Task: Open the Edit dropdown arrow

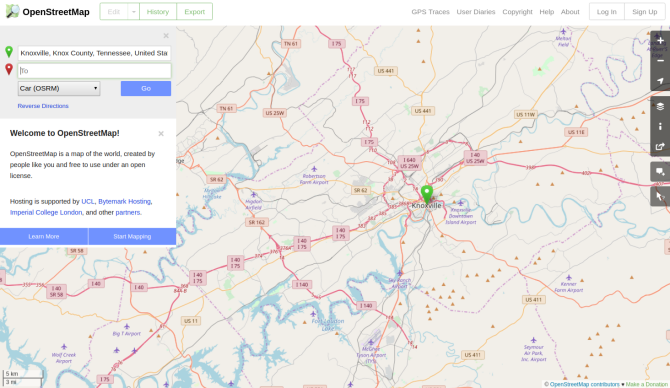Action: [x=134, y=12]
